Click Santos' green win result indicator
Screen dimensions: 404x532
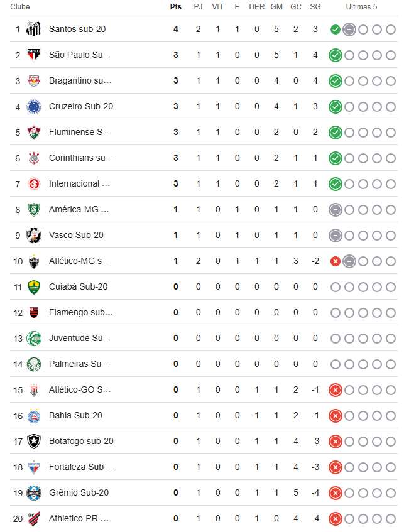point(335,30)
